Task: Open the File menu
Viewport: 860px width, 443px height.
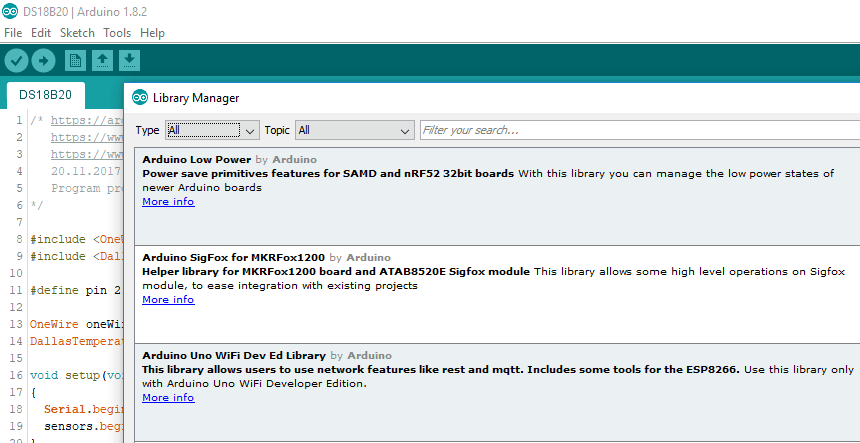Action: pos(13,33)
